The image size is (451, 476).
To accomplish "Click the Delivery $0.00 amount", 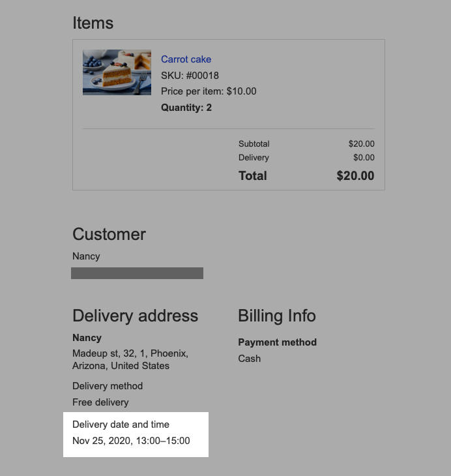I will coord(364,158).
